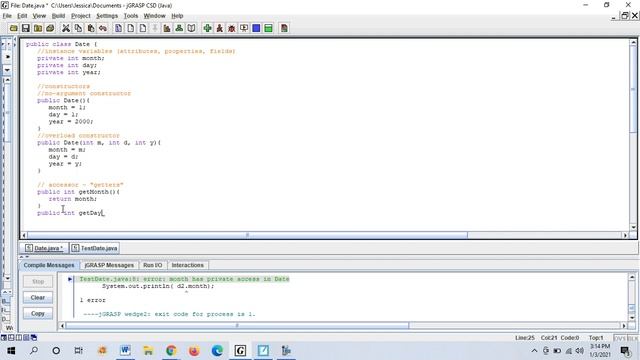
Task: Click the Open File toolbar icon
Action: click(13, 28)
